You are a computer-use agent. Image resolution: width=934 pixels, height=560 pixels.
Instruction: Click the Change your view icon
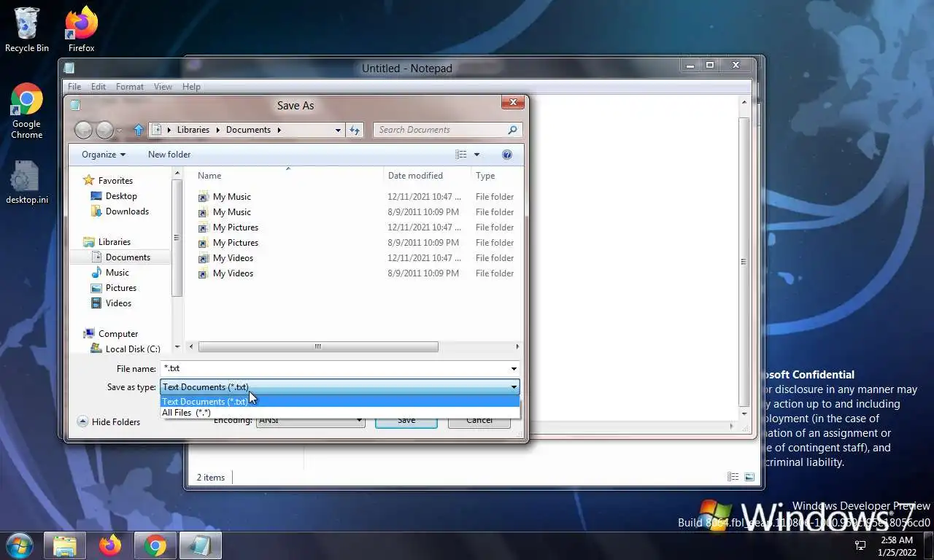pyautogui.click(x=460, y=155)
